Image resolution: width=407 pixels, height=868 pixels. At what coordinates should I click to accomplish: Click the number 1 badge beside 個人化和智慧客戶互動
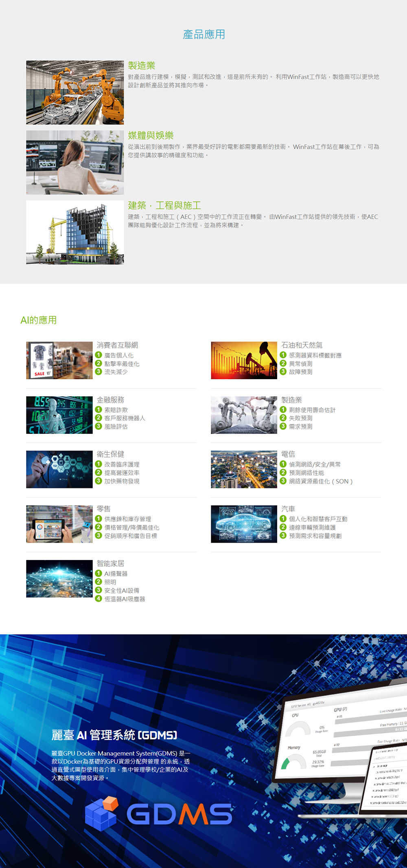click(283, 519)
